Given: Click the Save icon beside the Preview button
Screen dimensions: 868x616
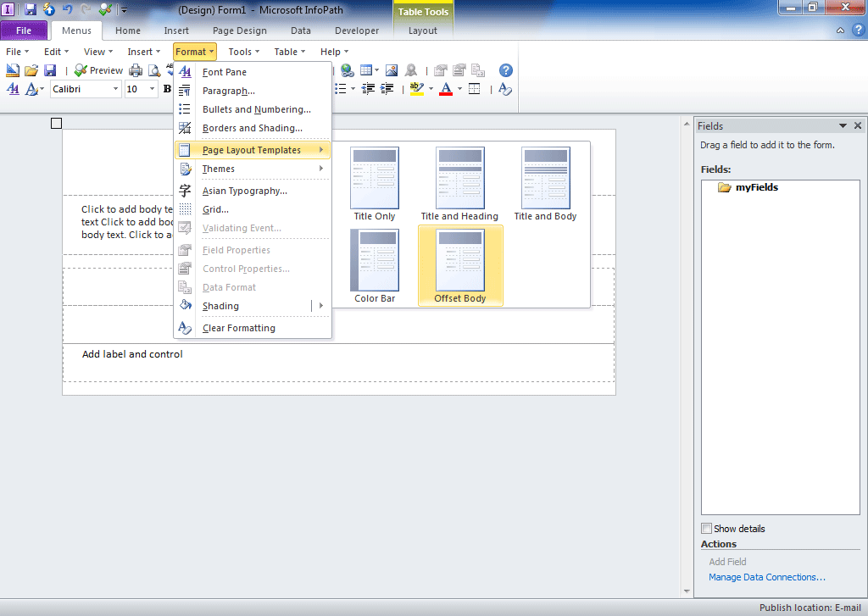Looking at the screenshot, I should (x=50, y=70).
